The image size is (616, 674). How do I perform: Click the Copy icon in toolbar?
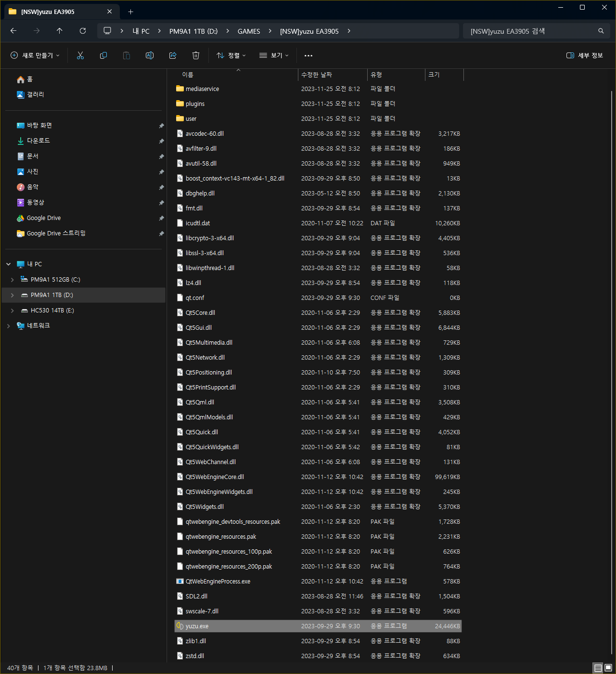click(x=103, y=55)
